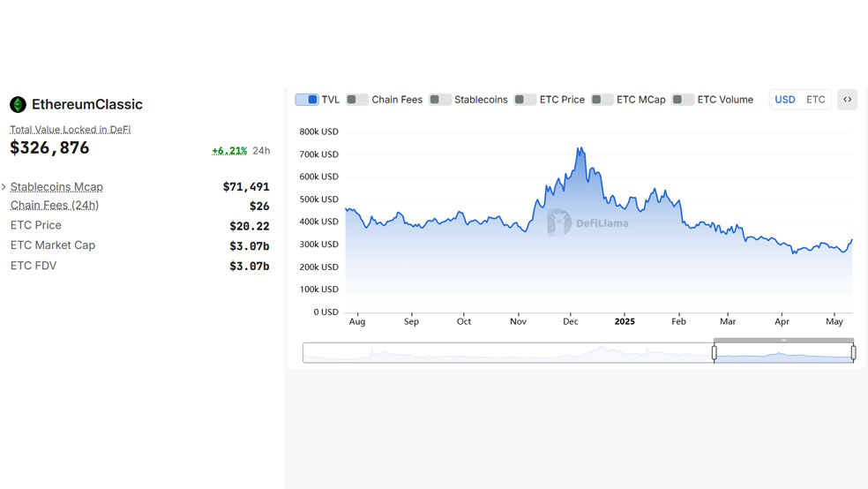Click the +6.21% 24h change value
Image resolution: width=868 pixels, height=489 pixels.
point(229,151)
